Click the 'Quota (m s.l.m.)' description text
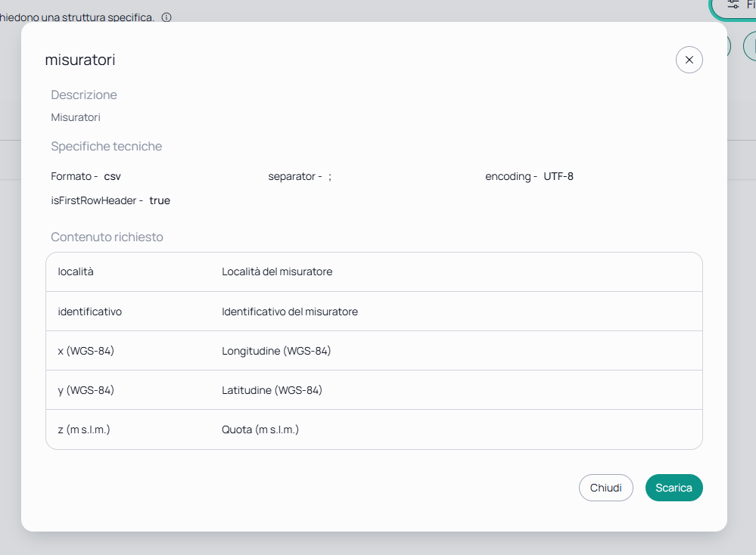Screen dimensions: 756x555 point(260,429)
